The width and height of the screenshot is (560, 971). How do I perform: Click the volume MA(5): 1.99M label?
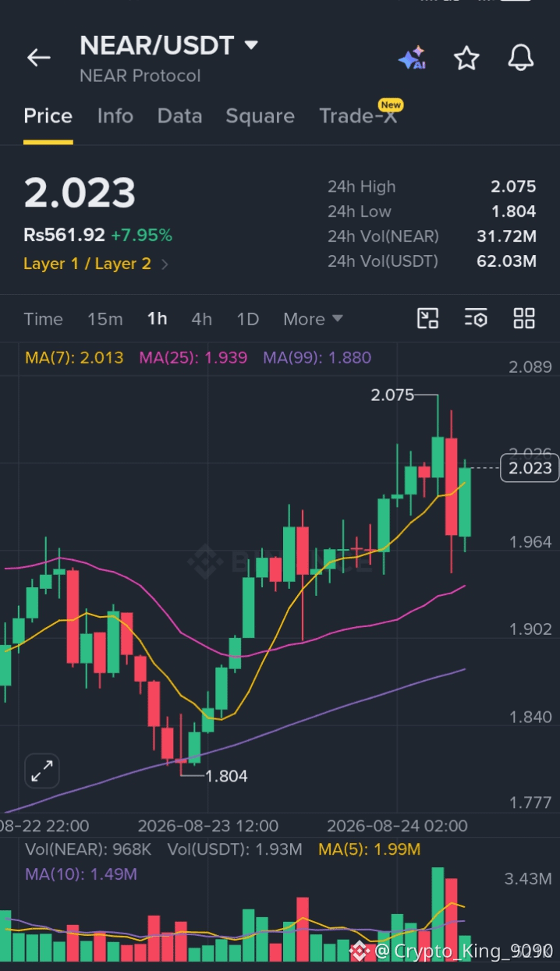tap(369, 849)
